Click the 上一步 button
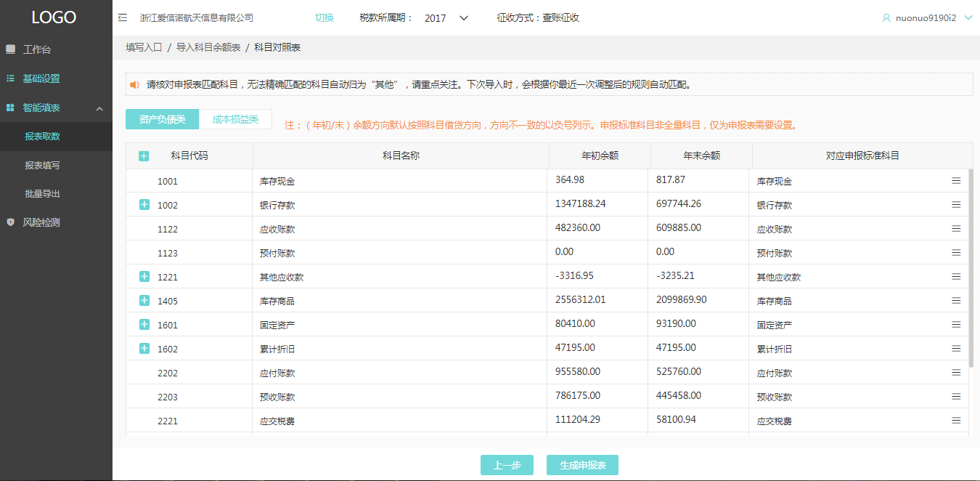 pos(507,465)
